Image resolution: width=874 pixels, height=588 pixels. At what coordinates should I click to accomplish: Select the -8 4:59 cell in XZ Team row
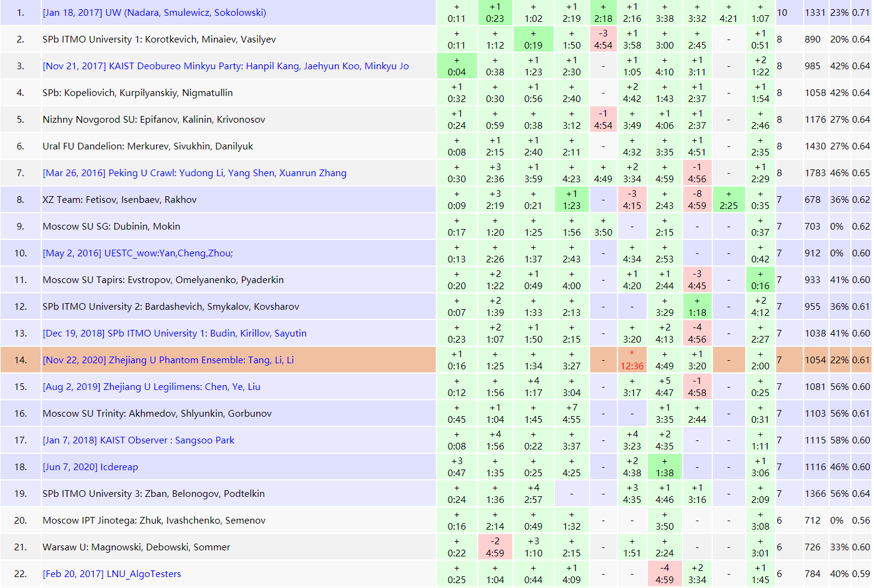(697, 200)
